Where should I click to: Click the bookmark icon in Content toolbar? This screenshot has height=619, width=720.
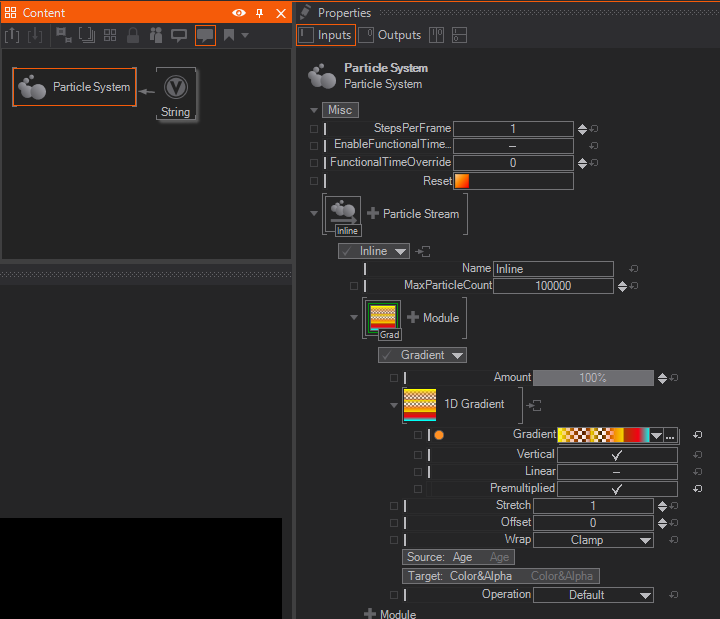tap(229, 35)
